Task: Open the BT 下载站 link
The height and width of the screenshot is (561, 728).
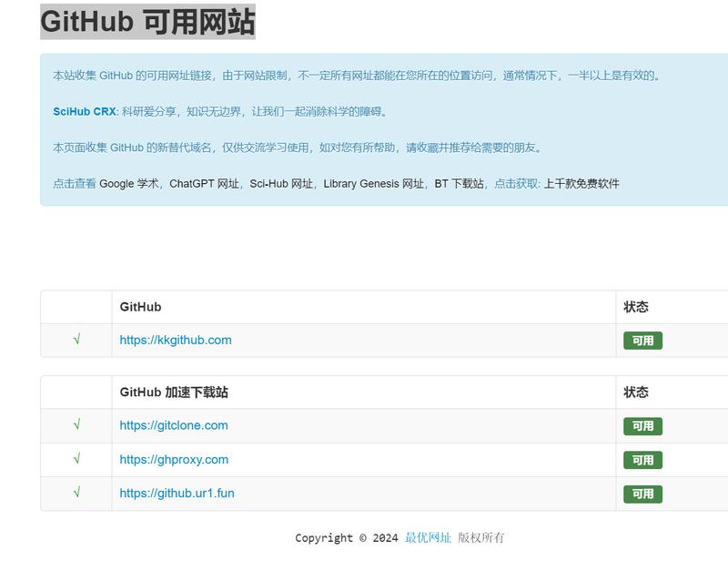Action: click(x=459, y=184)
